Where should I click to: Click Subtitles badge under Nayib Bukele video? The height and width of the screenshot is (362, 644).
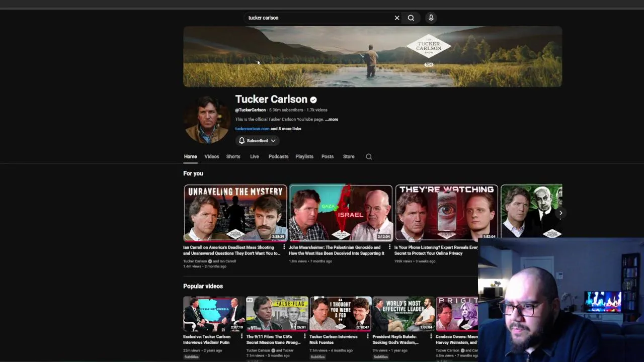point(381,357)
